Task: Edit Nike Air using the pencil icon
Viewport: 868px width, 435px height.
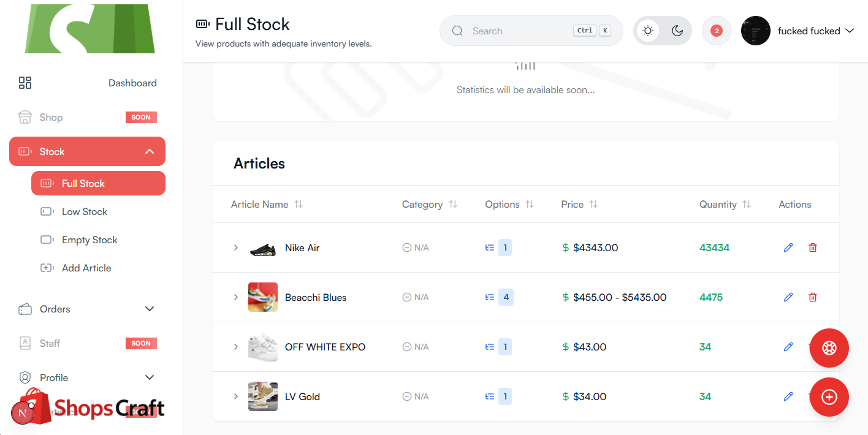Action: 788,248
